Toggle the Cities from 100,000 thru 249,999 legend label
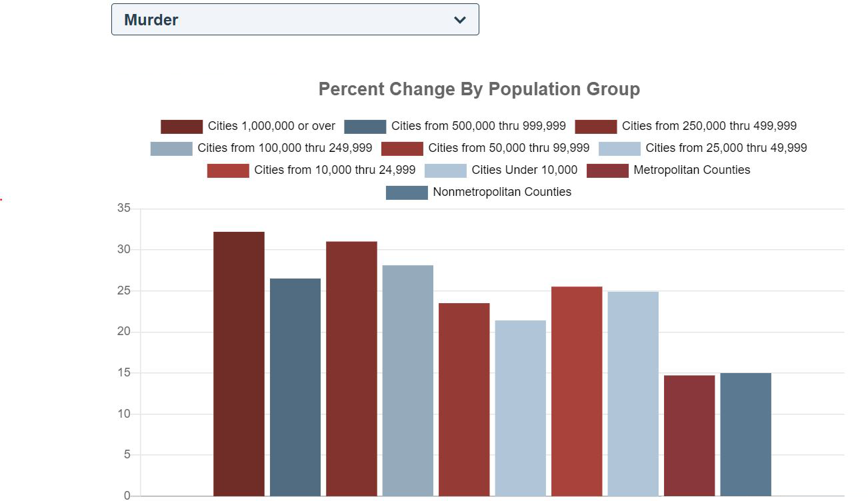Image resolution: width=868 pixels, height=501 pixels. [285, 148]
